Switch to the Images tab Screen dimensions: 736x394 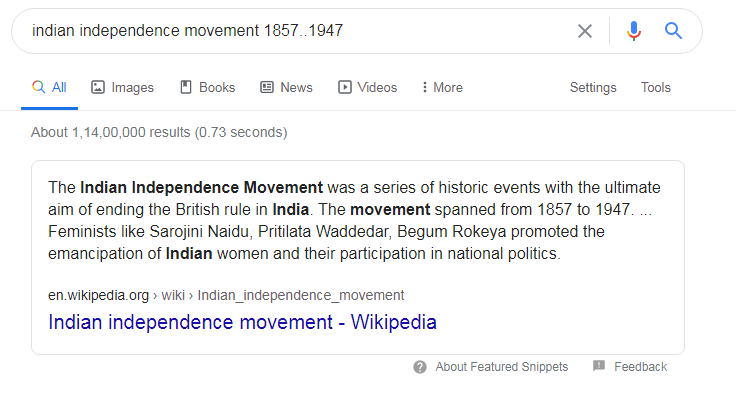pyautogui.click(x=122, y=87)
